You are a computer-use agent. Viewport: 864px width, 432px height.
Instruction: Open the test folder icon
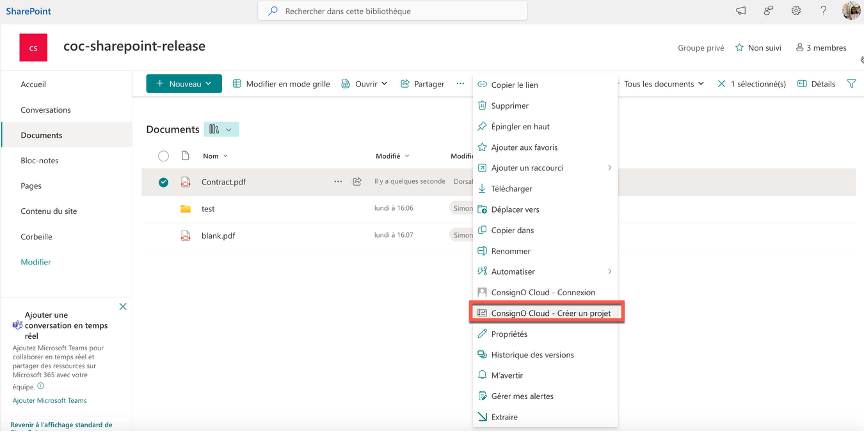[185, 209]
